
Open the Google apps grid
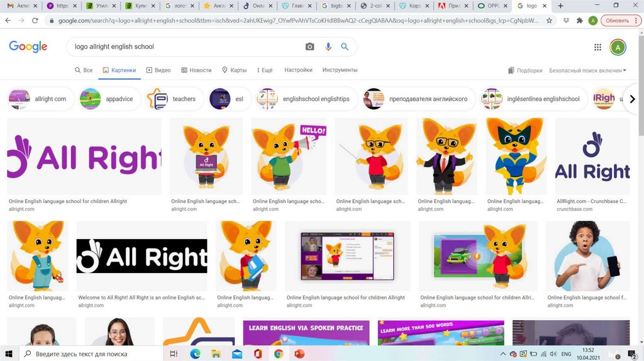(597, 47)
